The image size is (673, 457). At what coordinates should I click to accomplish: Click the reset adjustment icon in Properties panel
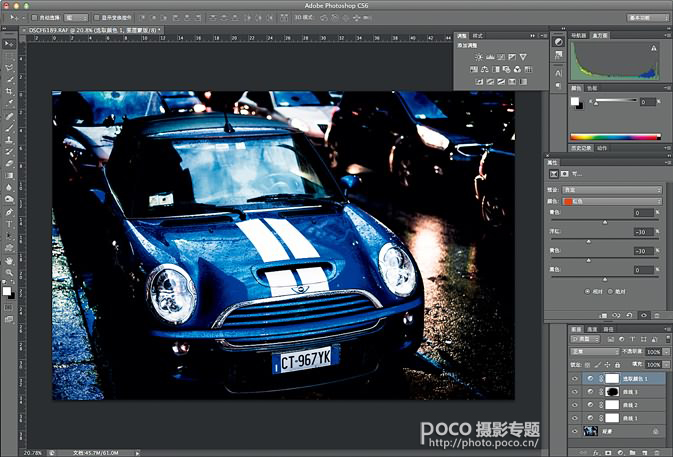(x=629, y=315)
